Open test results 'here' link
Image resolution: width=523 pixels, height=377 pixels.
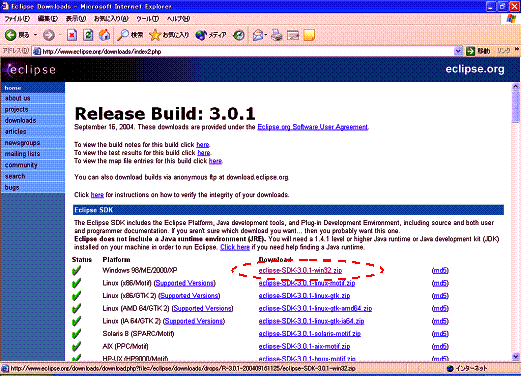pos(204,152)
